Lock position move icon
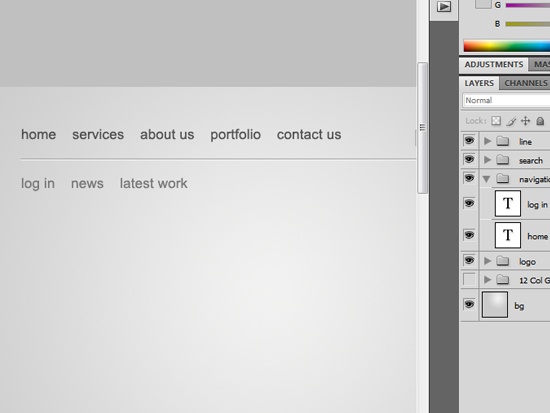The height and width of the screenshot is (413, 550). pyautogui.click(x=525, y=121)
